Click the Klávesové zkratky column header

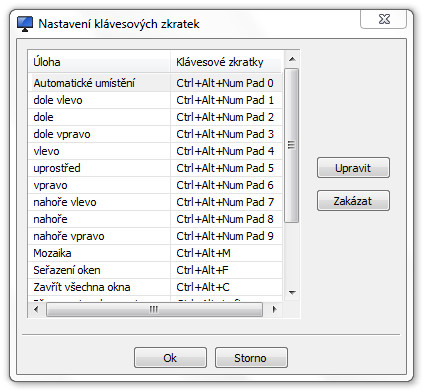click(226, 62)
